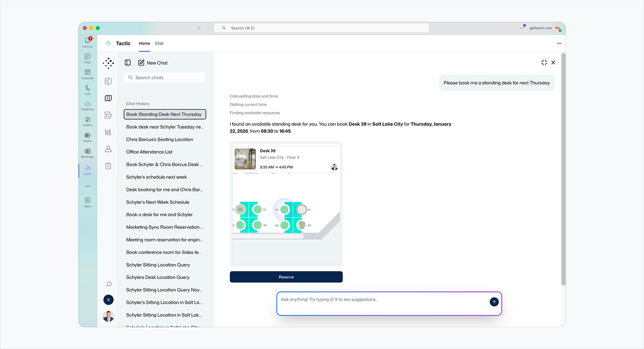
Task: Go back with the title bar arrow
Action: pyautogui.click(x=199, y=28)
